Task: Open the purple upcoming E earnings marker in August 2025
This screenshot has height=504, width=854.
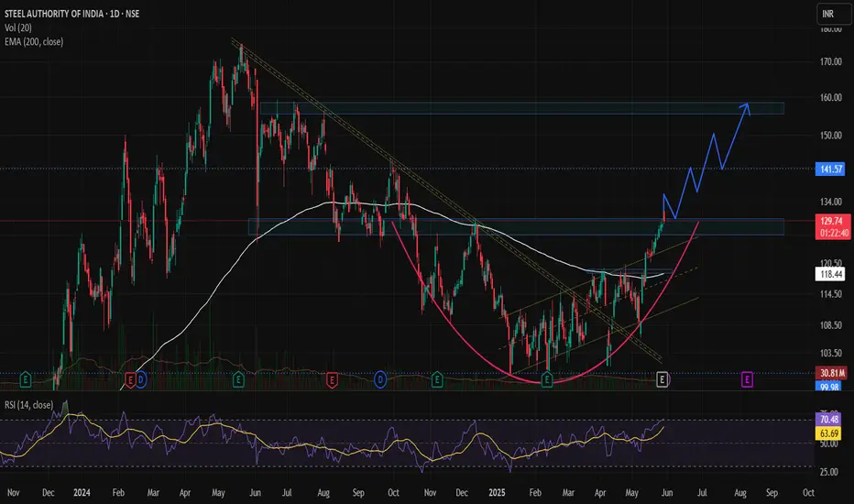Action: 747,379
